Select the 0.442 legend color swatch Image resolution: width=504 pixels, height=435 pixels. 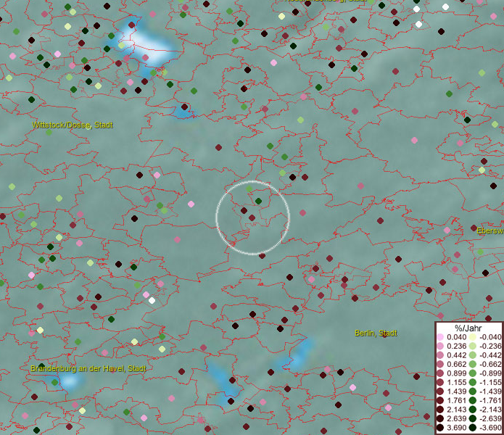click(440, 355)
